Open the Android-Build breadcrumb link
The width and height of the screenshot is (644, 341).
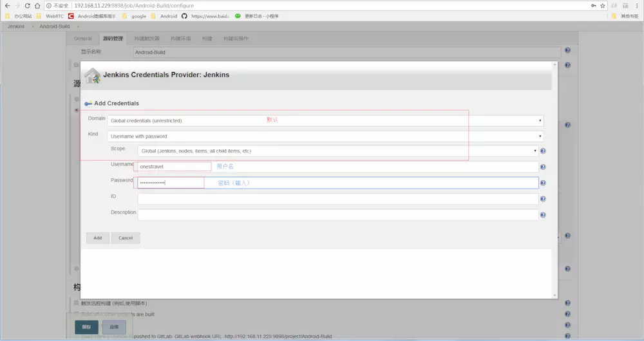(x=55, y=26)
